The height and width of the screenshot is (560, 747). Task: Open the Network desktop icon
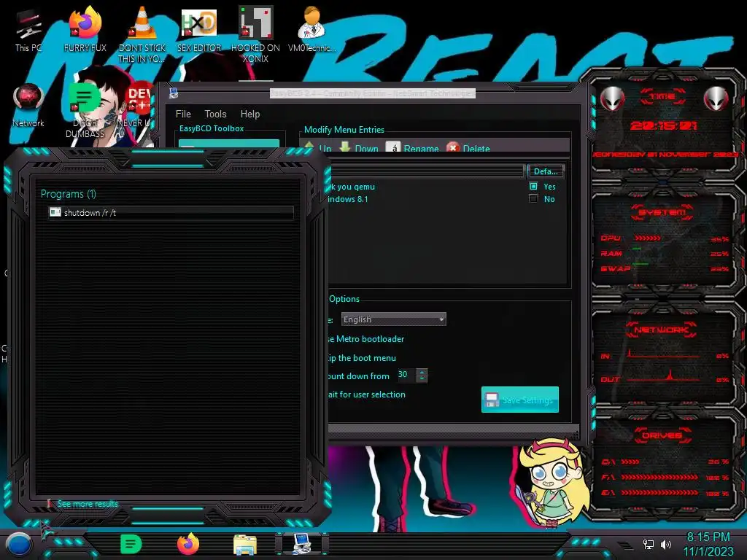point(28,106)
